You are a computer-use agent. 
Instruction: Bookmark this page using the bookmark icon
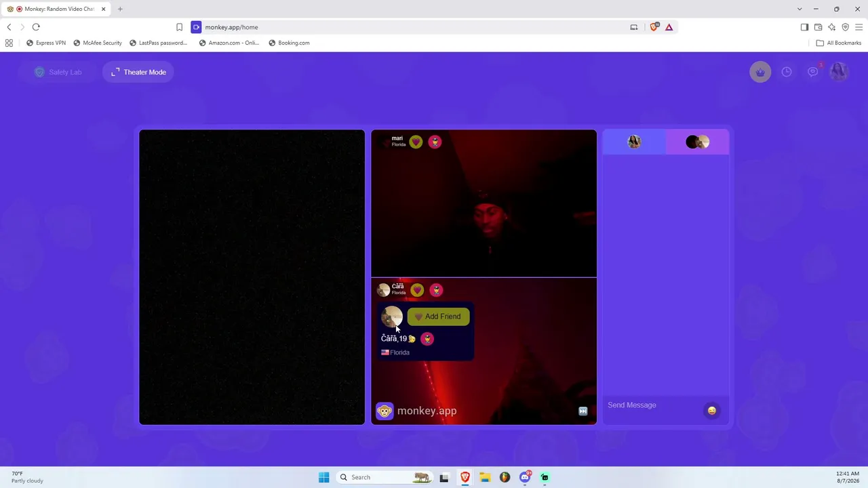(179, 27)
